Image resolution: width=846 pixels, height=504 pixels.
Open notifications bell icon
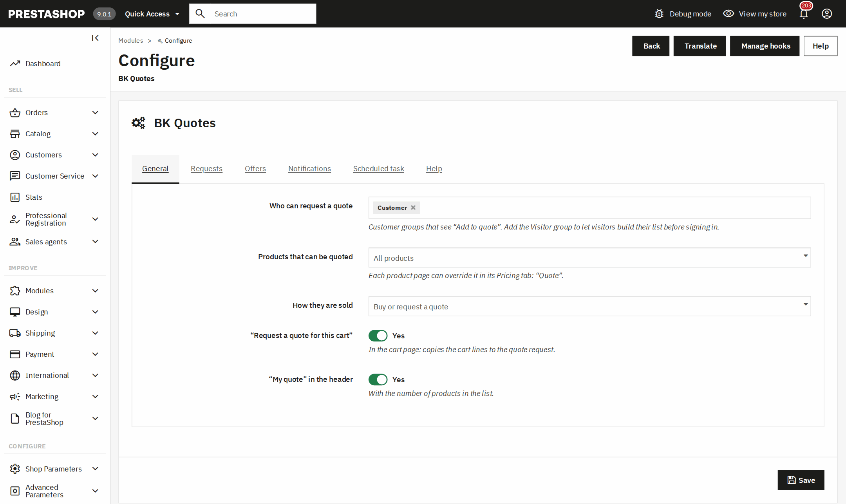point(804,14)
